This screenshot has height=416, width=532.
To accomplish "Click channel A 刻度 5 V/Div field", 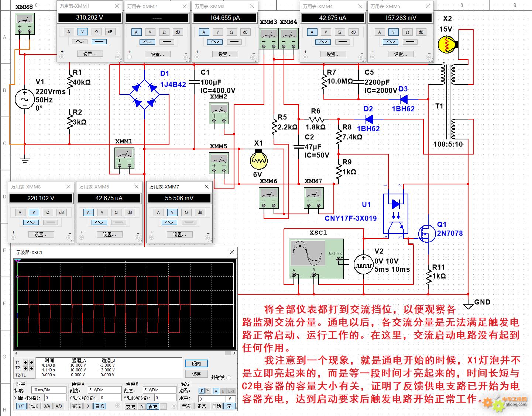I will (104, 390).
